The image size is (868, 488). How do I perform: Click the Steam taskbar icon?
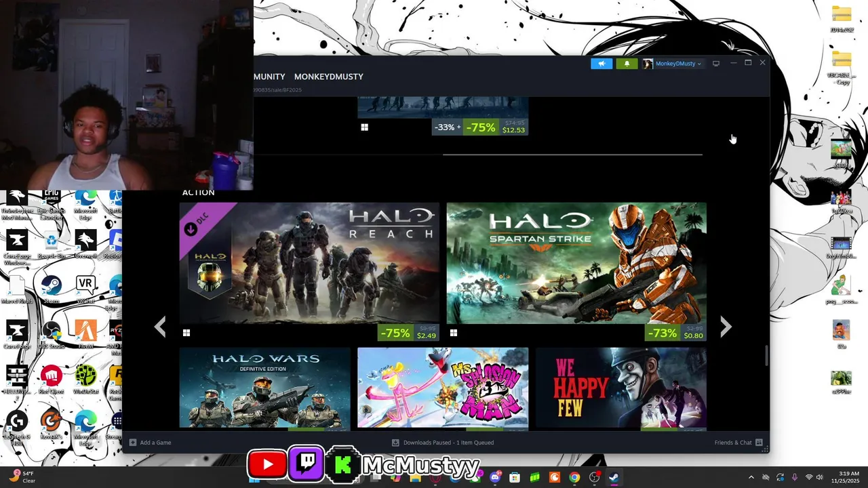[614, 477]
